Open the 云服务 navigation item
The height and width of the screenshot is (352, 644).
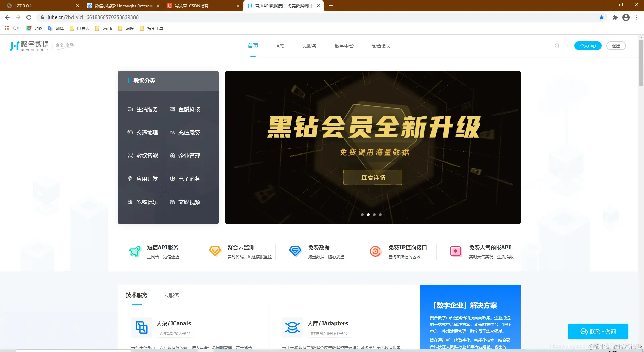pyautogui.click(x=309, y=46)
